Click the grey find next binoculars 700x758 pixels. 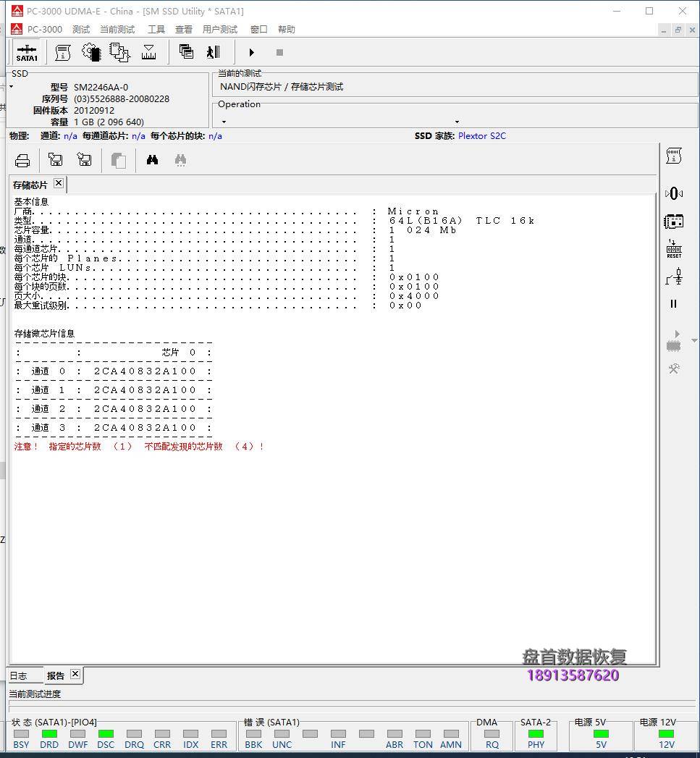pyautogui.click(x=180, y=160)
